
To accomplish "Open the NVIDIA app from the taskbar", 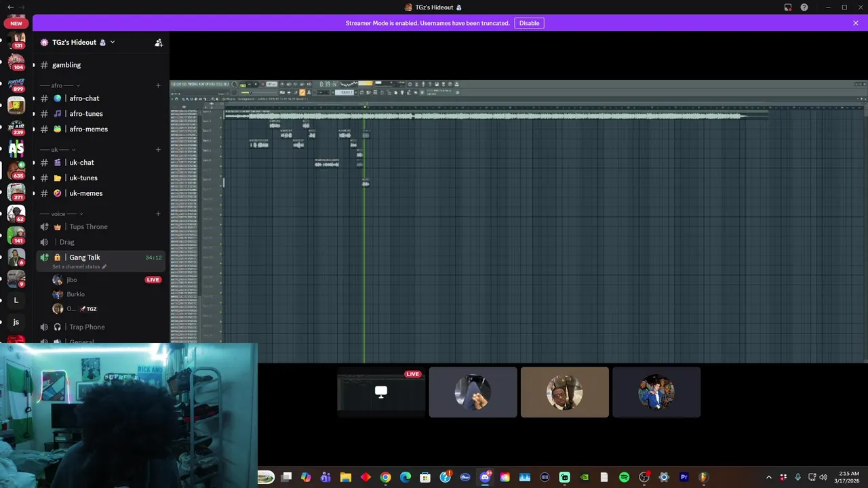I will [x=584, y=477].
